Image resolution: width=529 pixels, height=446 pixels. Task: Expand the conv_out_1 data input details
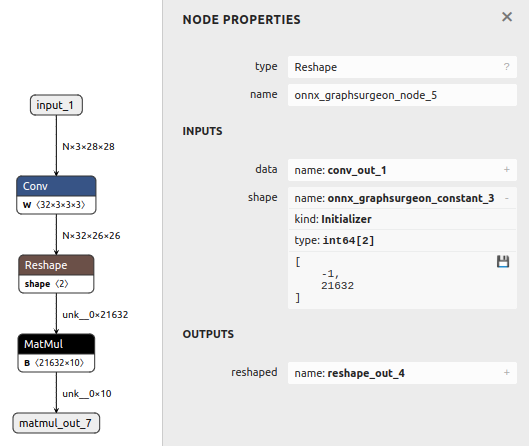click(506, 170)
